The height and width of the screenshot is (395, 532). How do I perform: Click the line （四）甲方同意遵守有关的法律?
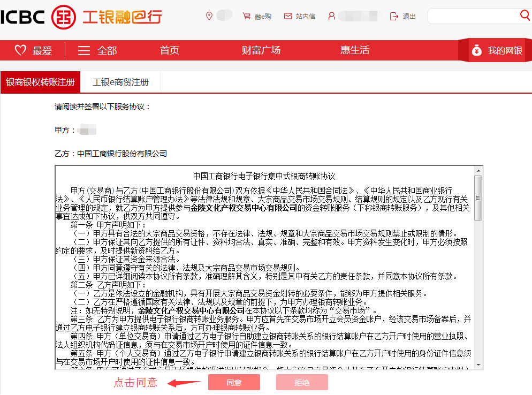(x=187, y=268)
